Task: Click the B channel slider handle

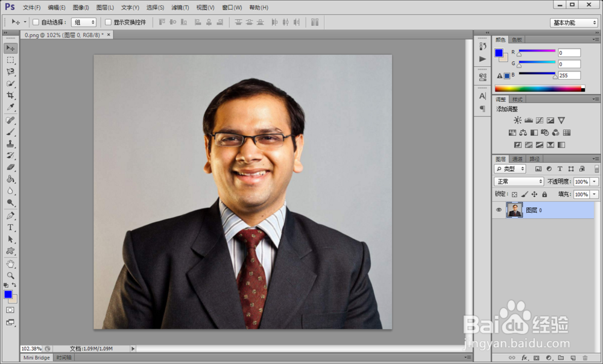Action: pos(555,77)
